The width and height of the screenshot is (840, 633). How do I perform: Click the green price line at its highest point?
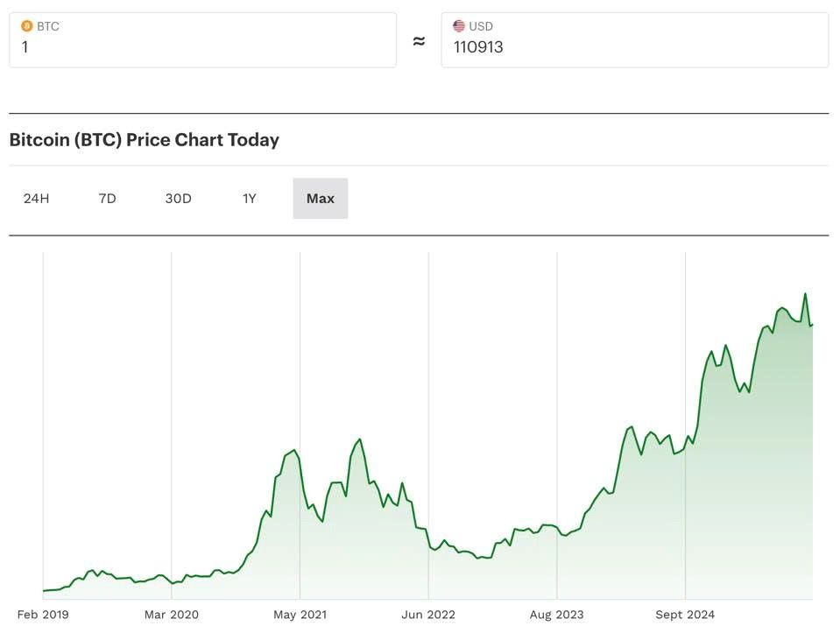805,295
